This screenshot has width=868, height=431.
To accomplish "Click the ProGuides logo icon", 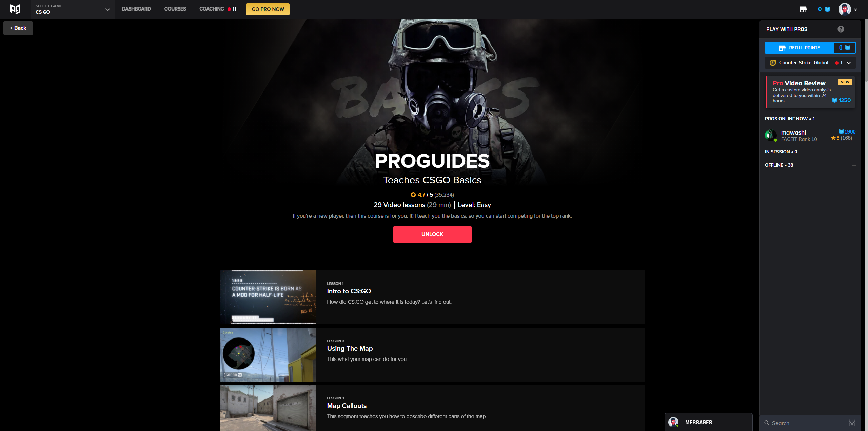I will tap(15, 9).
